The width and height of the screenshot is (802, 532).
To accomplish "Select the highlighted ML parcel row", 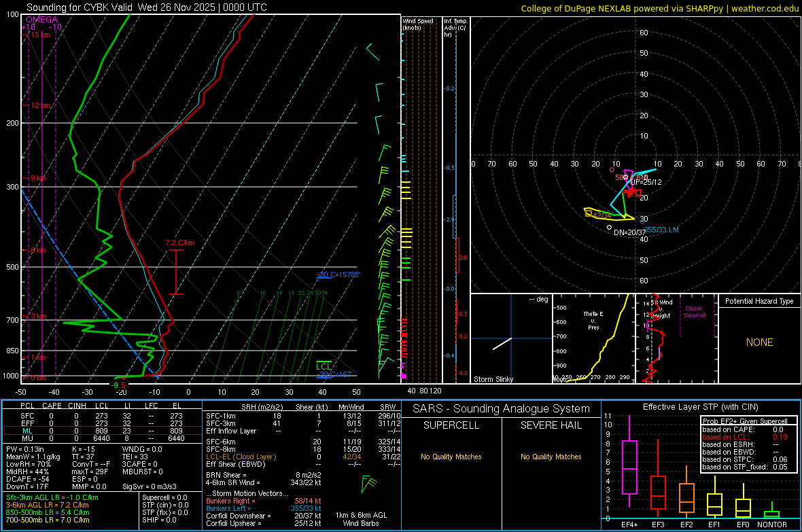I will [102, 431].
